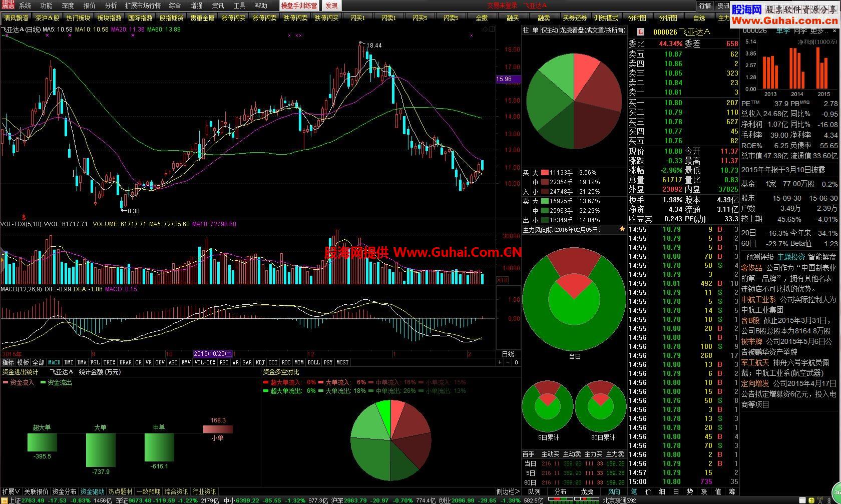Click the diamond icon at chart top-right corner

pyautogui.click(x=485, y=30)
